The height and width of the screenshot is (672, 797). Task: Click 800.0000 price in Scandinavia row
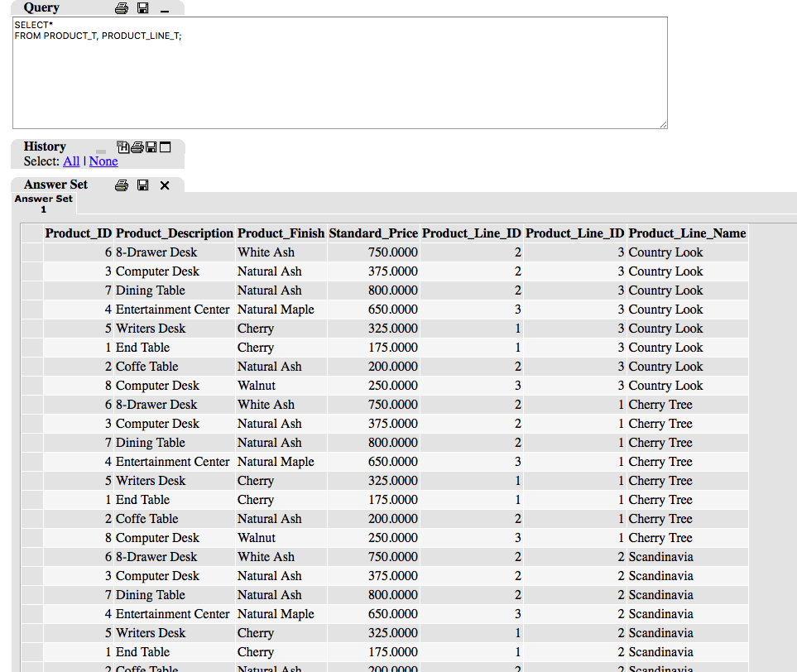point(393,595)
